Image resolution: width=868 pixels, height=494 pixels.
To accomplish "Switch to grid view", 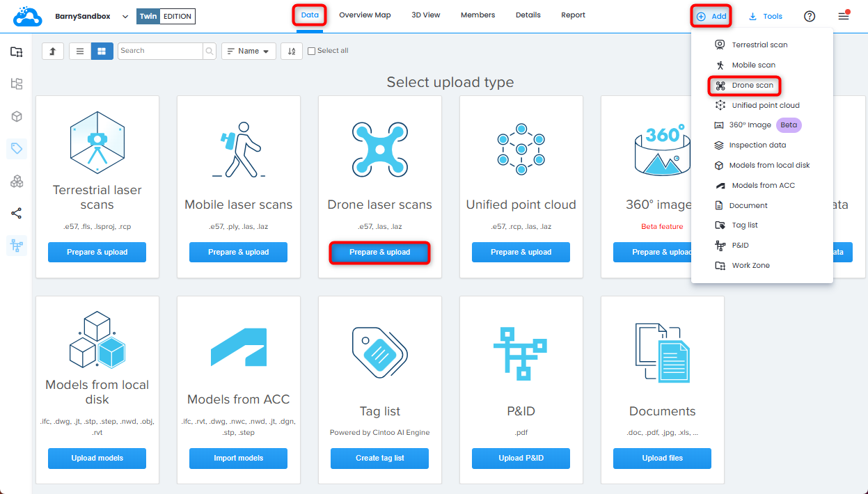I will [x=102, y=51].
